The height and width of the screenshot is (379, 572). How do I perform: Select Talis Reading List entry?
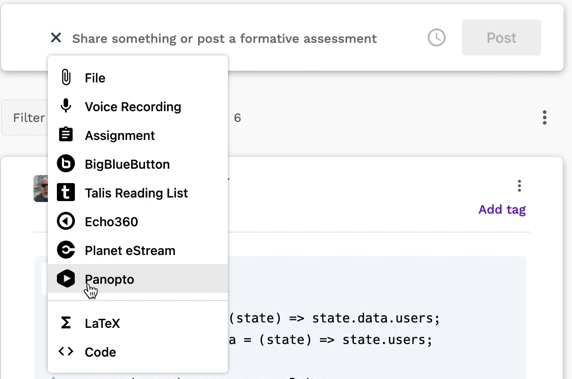click(138, 193)
